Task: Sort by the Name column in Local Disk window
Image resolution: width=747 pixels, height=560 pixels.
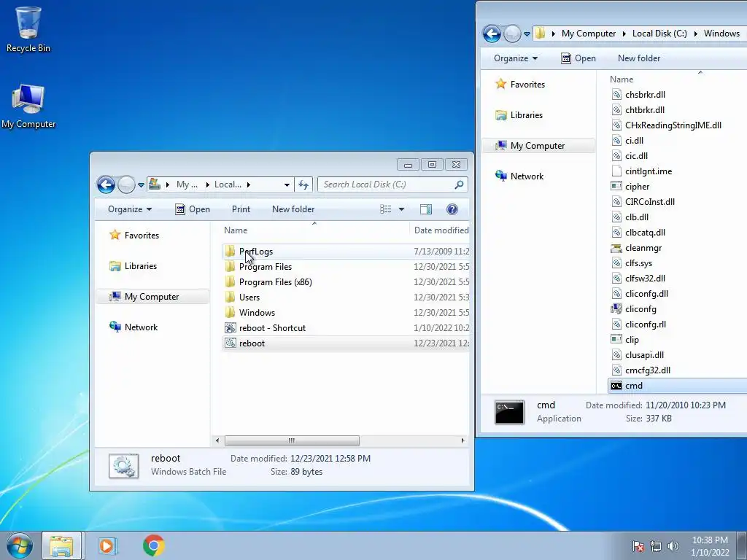Action: tap(236, 230)
